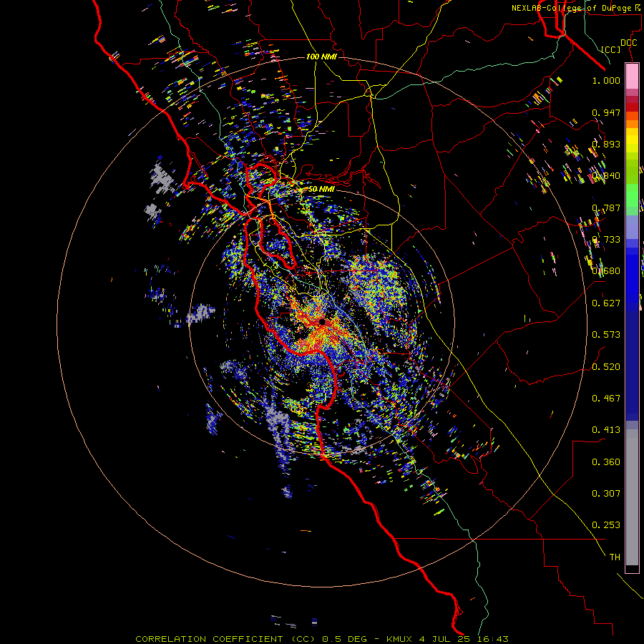Viewport: 644px width, 644px height.
Task: Click the 1.000 scale value
Action: point(606,80)
